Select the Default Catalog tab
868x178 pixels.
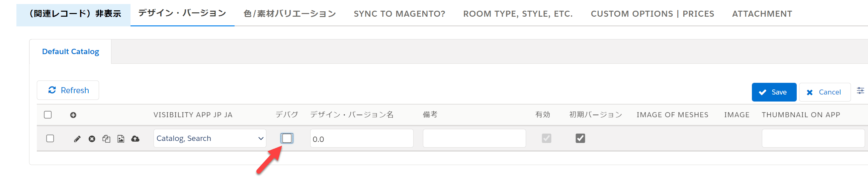[x=70, y=52]
